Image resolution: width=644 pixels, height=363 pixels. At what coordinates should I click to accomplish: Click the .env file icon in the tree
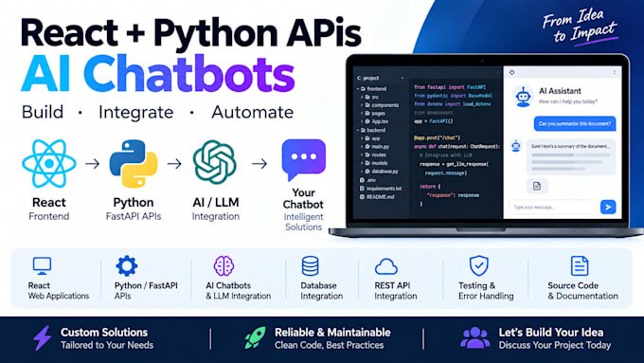[x=362, y=180]
